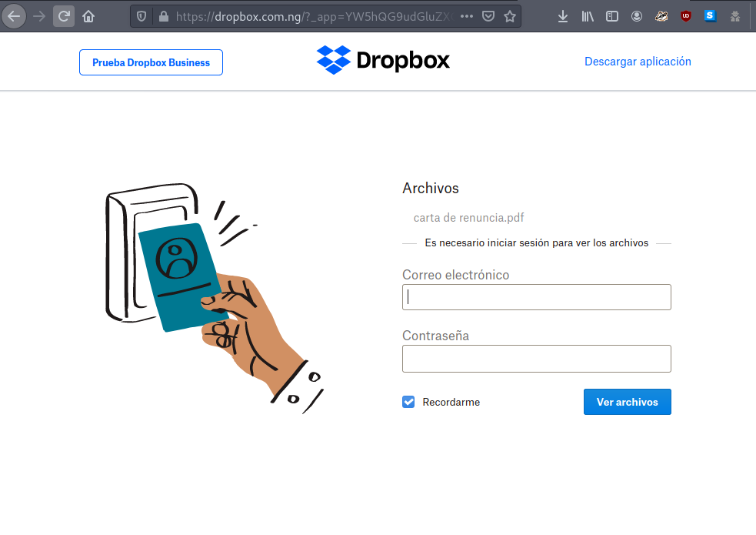Screen dimensions: 756x535
Task: Focus the Correo electrónico input field
Action: tap(537, 297)
